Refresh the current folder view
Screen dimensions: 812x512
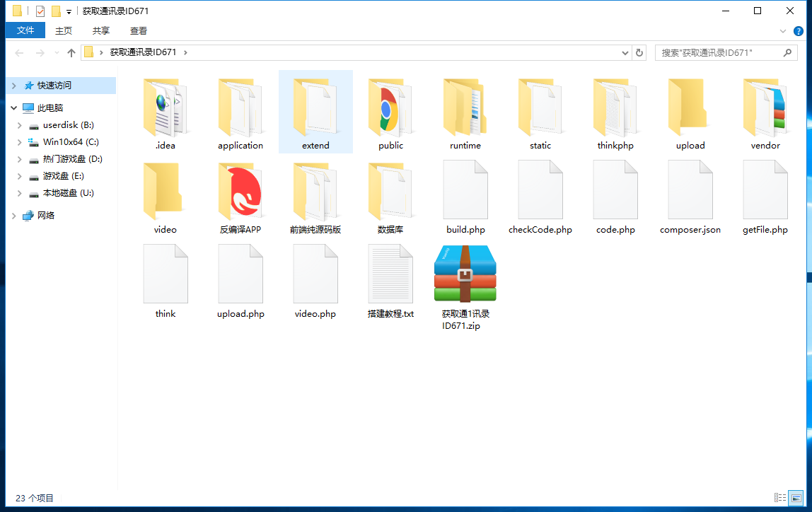[639, 53]
